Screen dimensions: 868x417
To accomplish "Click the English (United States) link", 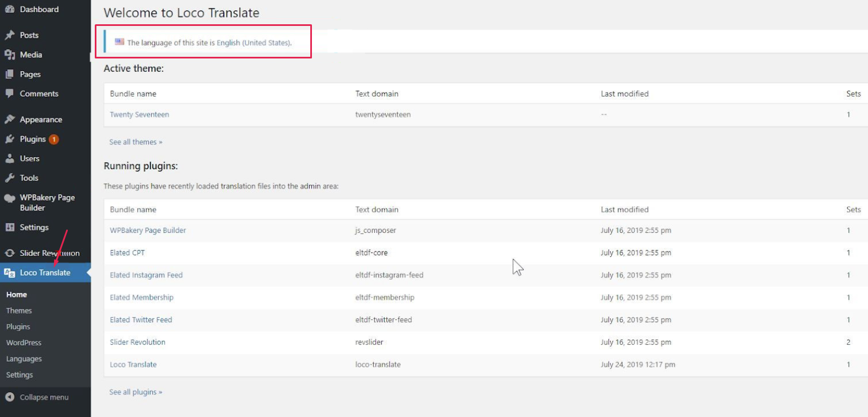I will [x=253, y=42].
